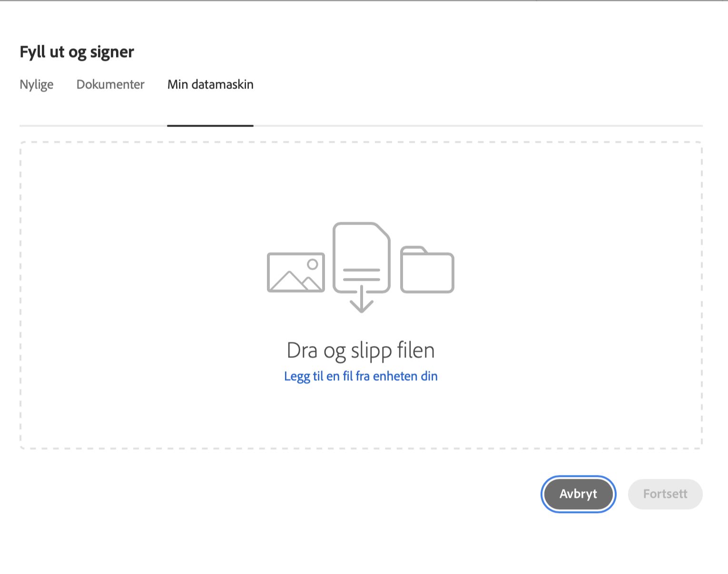The image size is (728, 574).
Task: Open the Dokumenter tab
Action: [x=110, y=85]
